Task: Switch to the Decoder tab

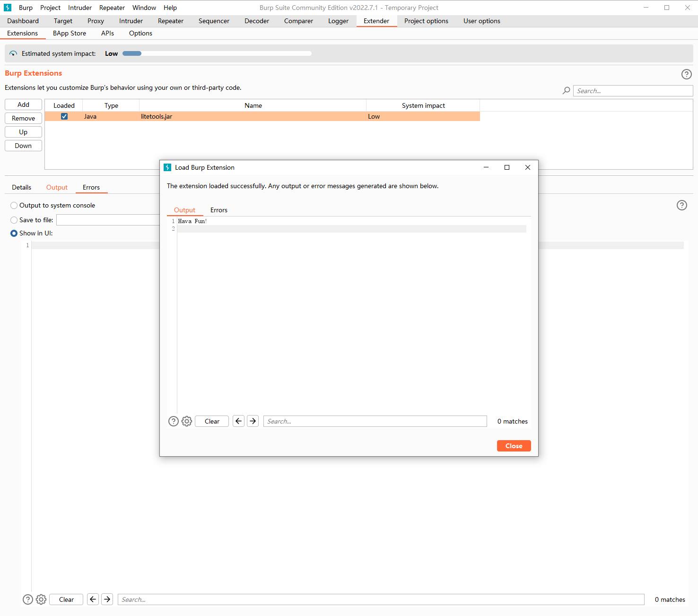Action: (x=257, y=21)
